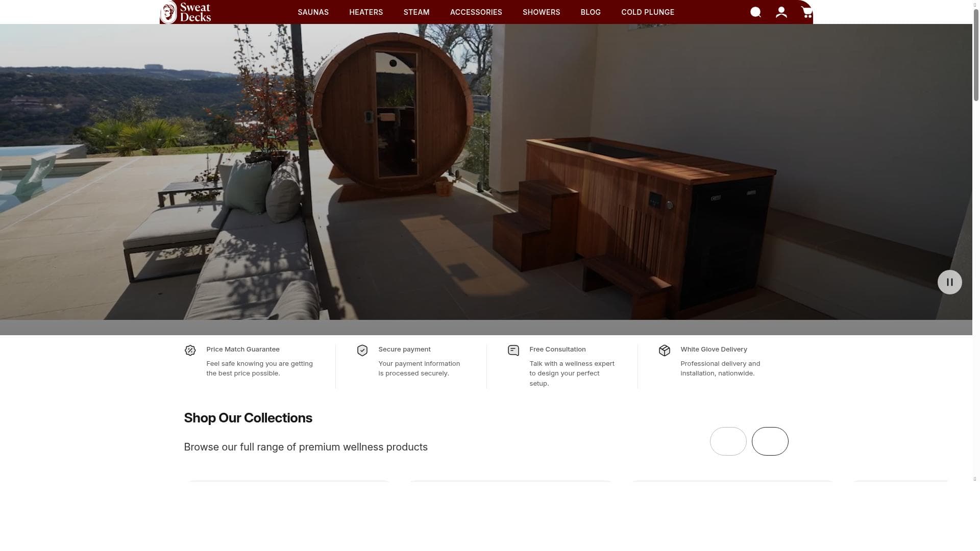This screenshot has height=551, width=980.
Task: Go to the Showers section
Action: 541,12
